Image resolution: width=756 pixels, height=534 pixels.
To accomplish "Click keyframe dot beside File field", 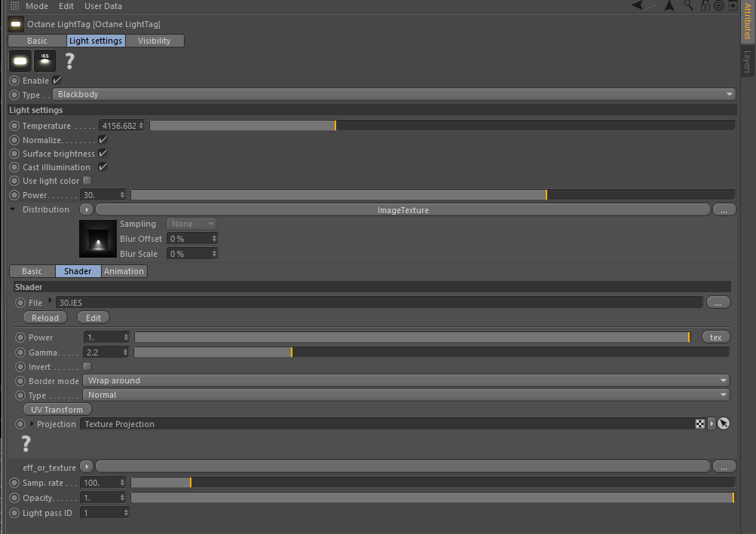I will coord(20,303).
